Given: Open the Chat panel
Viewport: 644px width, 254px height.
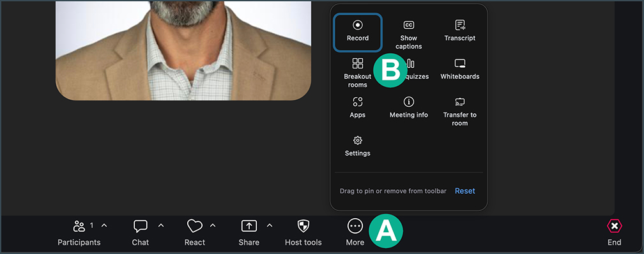Looking at the screenshot, I should tap(141, 233).
